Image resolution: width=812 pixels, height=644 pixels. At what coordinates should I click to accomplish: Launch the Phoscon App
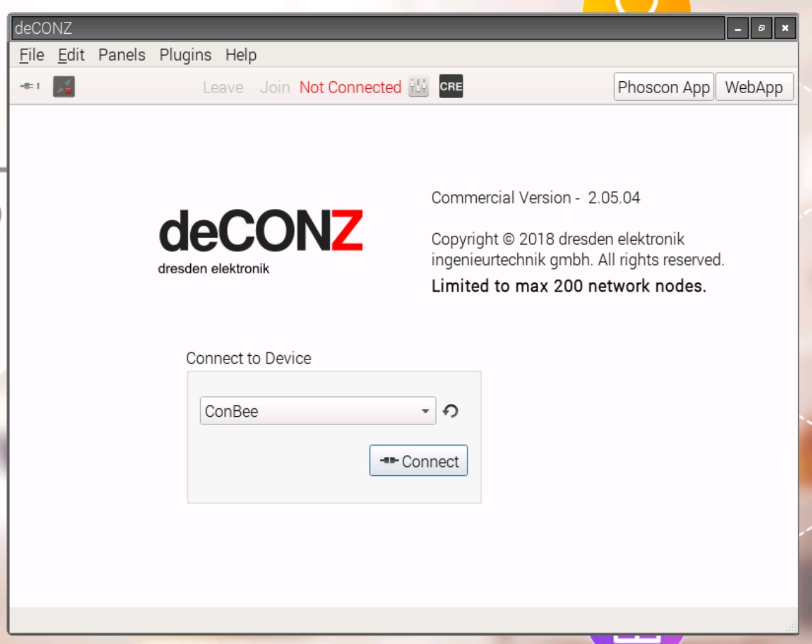[663, 87]
